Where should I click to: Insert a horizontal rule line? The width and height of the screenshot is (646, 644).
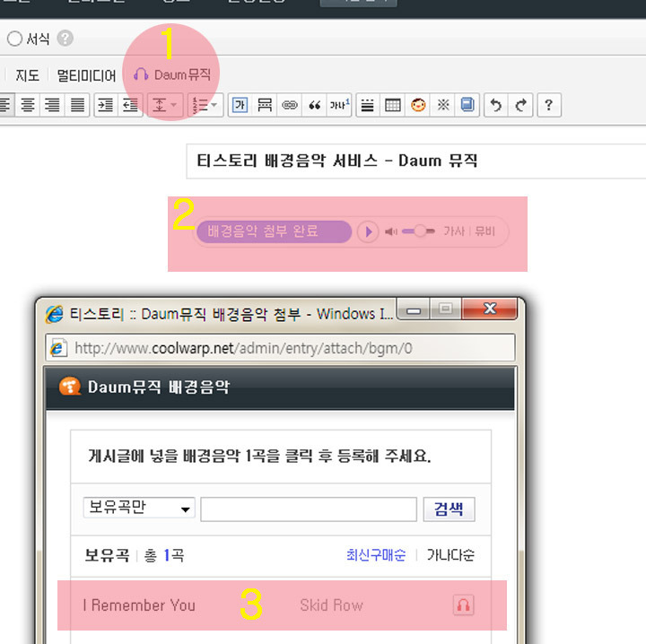(368, 105)
